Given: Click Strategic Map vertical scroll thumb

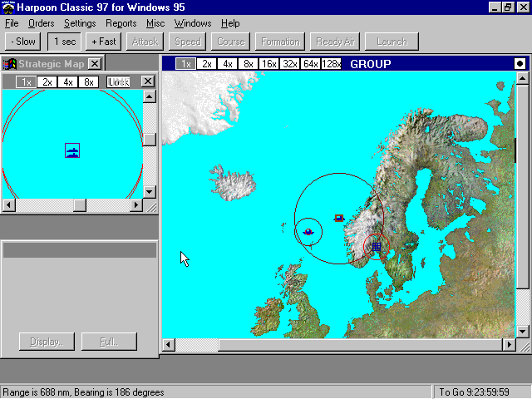Looking at the screenshot, I should [x=150, y=140].
